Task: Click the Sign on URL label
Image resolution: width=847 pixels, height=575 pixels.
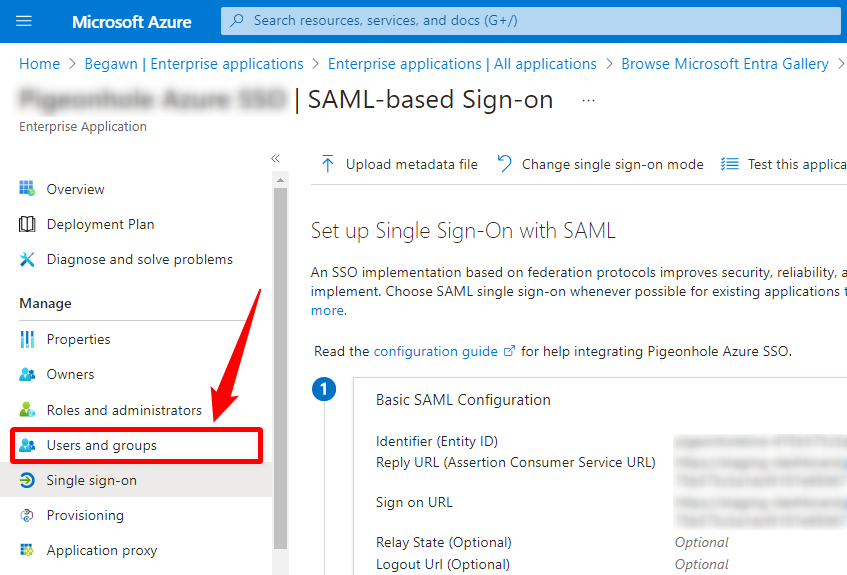Action: point(414,502)
